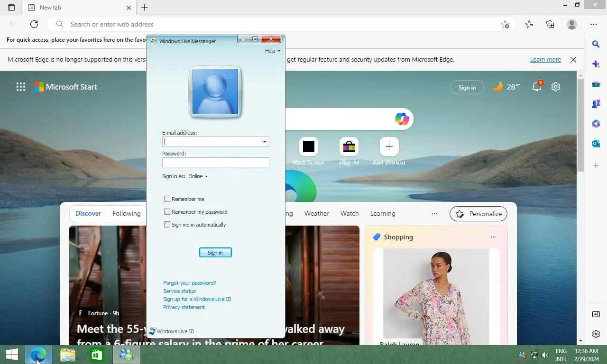
Task: Open File Explorer from the taskbar
Action: coord(68,355)
